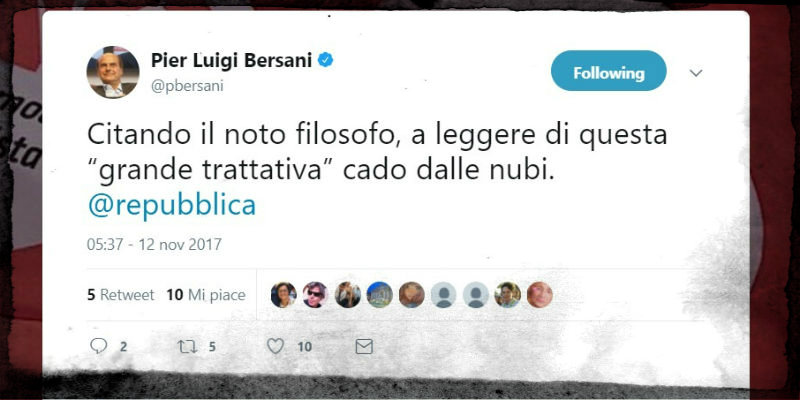Image resolution: width=800 pixels, height=400 pixels.
Task: Open direct message envelope icon
Action: pyautogui.click(x=364, y=347)
